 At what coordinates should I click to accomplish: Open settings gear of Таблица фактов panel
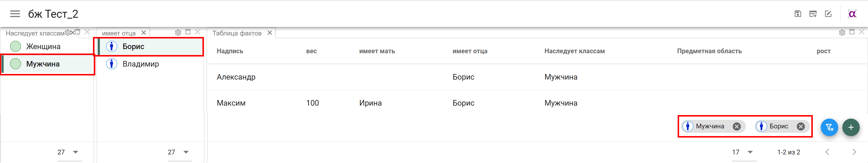[x=842, y=33]
